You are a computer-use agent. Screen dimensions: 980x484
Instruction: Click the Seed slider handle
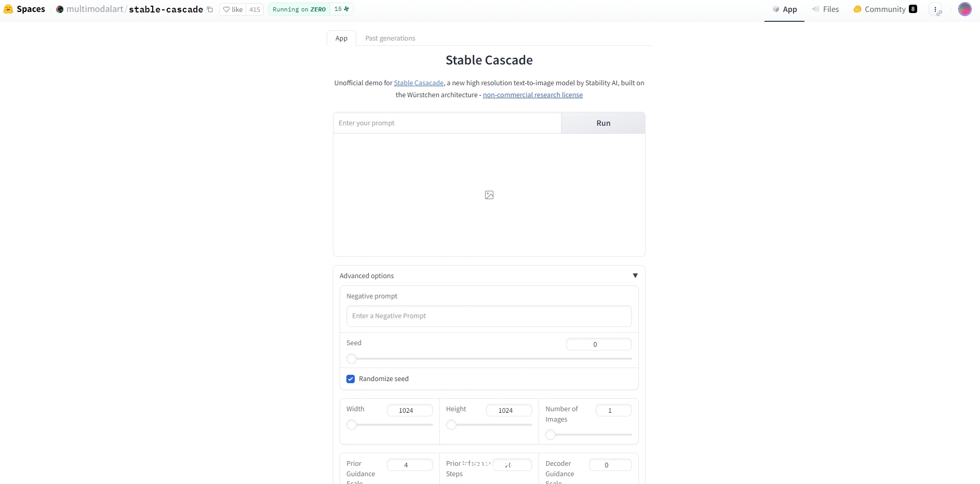pos(352,359)
